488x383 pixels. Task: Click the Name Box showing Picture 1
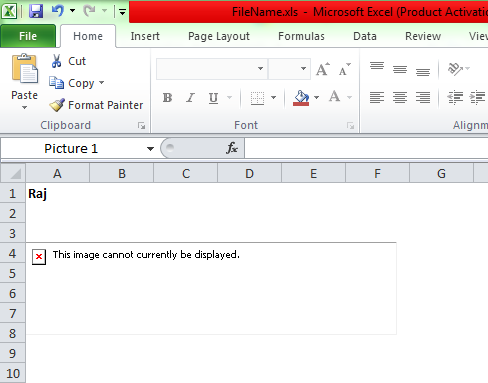click(x=71, y=148)
